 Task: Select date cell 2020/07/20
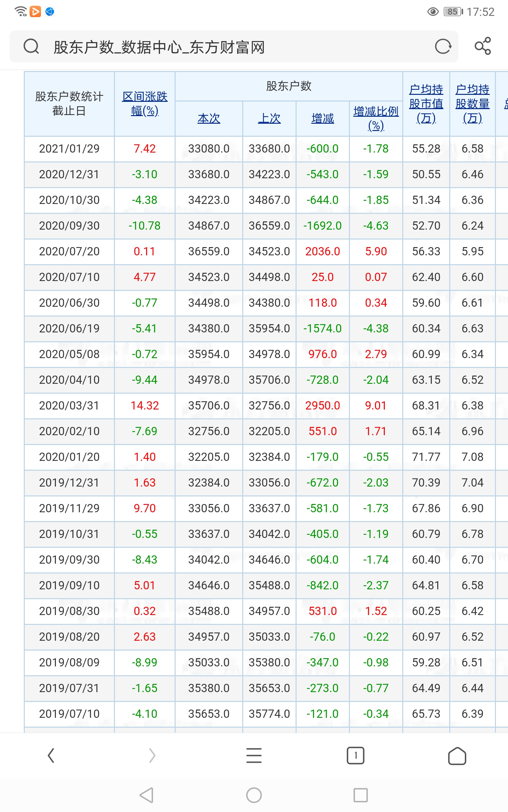click(69, 251)
